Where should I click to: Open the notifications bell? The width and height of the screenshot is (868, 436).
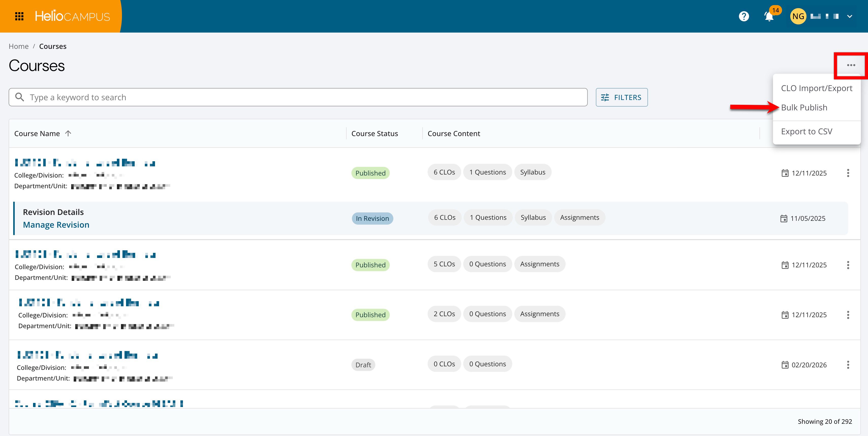(x=769, y=16)
